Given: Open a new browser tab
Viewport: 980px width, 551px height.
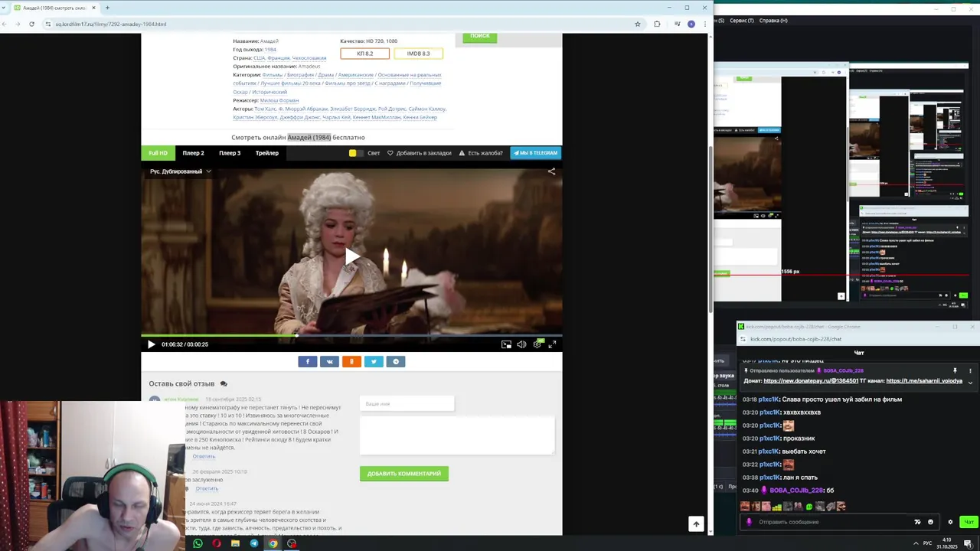Looking at the screenshot, I should coord(107,8).
